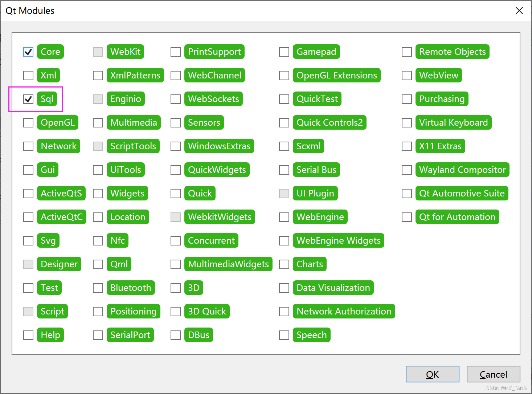
Task: Check the Test module box
Action: (28, 288)
